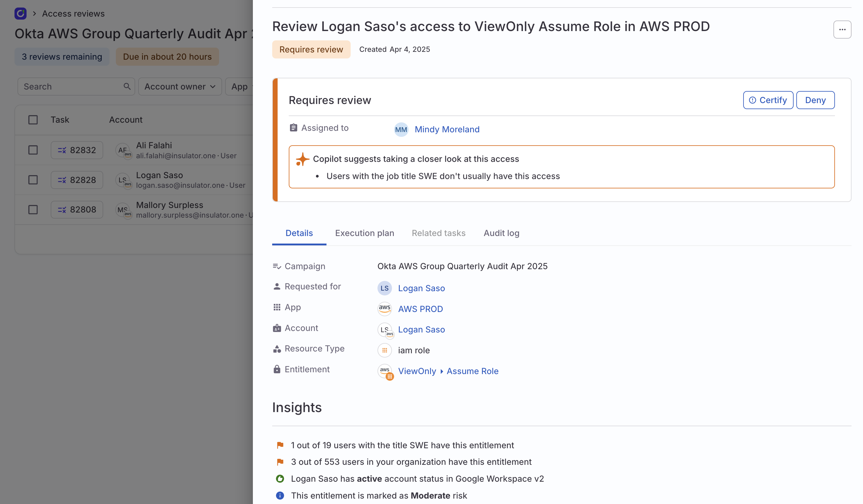
Task: Click Mindy Moreland's MM avatar
Action: point(401,129)
